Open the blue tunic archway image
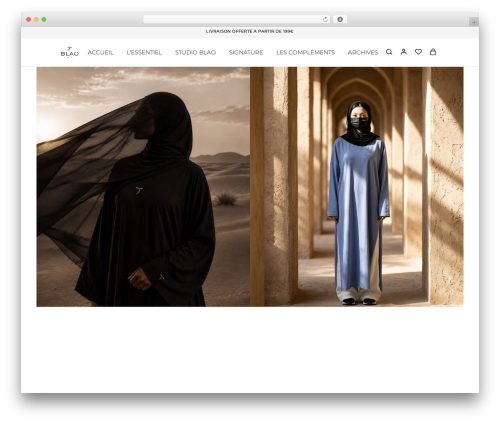The image size is (500, 423). pyautogui.click(x=357, y=187)
